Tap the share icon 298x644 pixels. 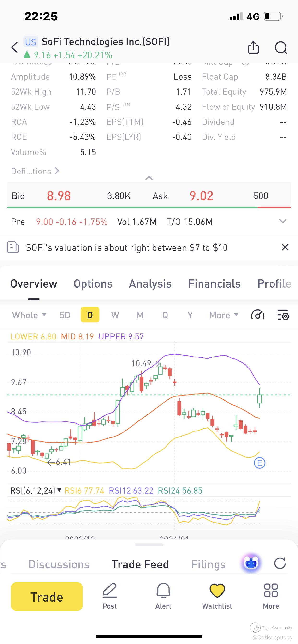click(253, 47)
